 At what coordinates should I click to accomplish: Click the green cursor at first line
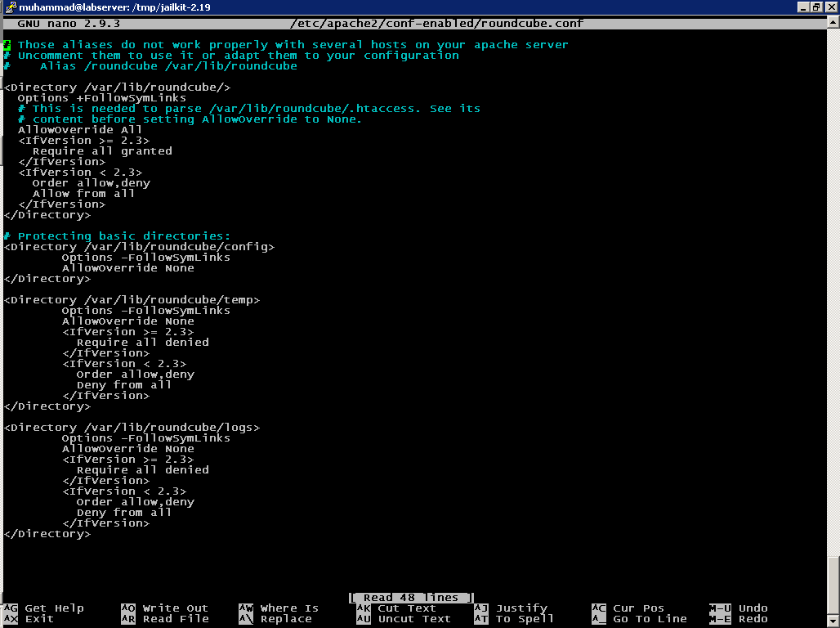[7, 45]
